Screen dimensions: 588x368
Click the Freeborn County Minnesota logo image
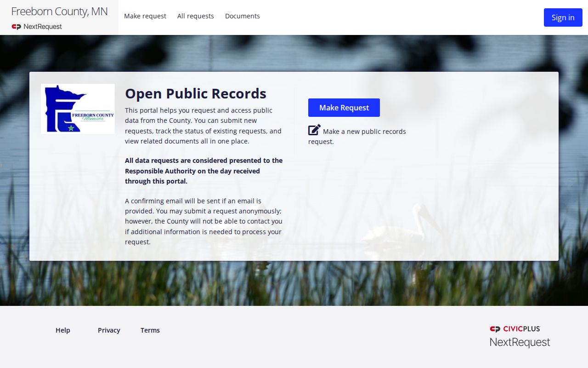(x=78, y=109)
